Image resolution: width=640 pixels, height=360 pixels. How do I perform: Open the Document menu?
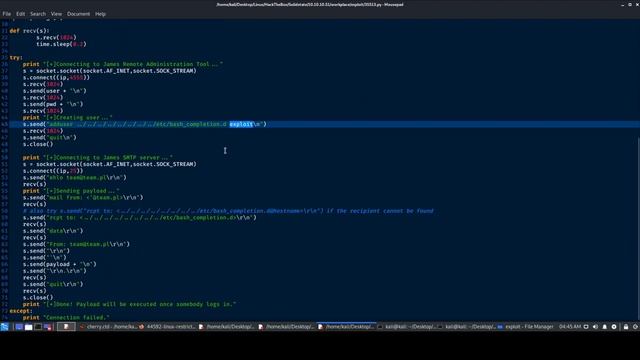78,14
